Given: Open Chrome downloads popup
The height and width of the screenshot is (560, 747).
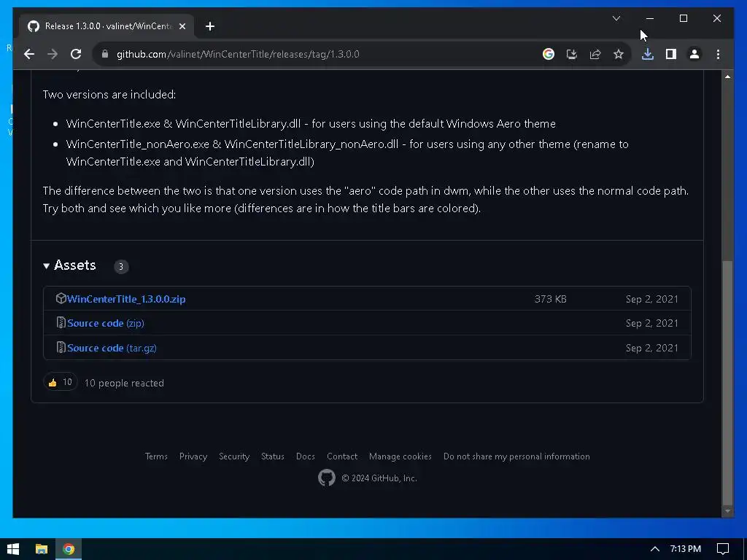Looking at the screenshot, I should [x=648, y=54].
